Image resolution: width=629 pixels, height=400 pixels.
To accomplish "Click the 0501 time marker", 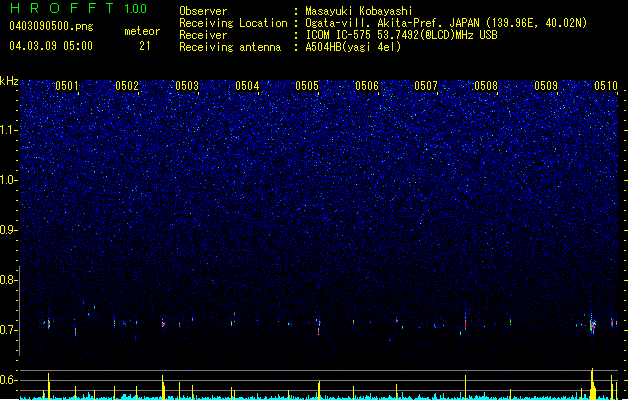I will (67, 85).
